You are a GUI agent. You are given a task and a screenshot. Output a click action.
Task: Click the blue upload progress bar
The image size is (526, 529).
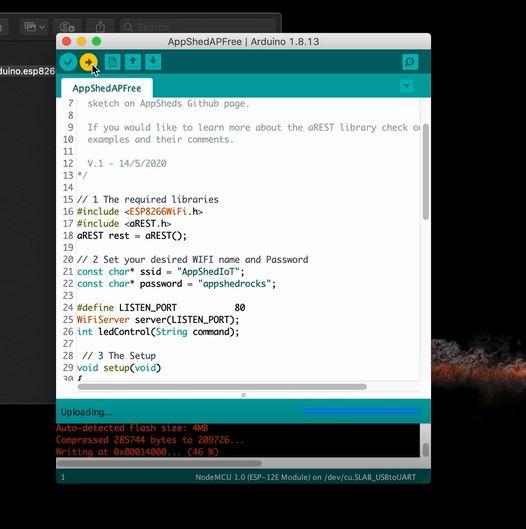[362, 411]
